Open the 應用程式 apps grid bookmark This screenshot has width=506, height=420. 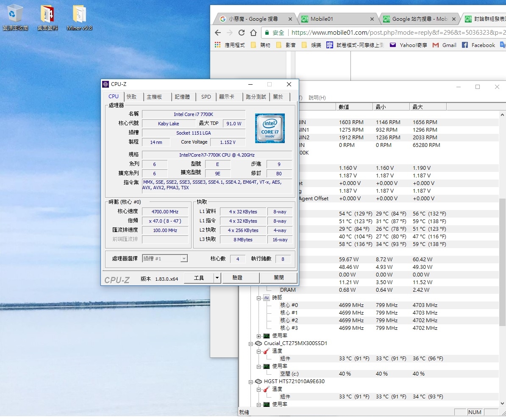(x=230, y=45)
